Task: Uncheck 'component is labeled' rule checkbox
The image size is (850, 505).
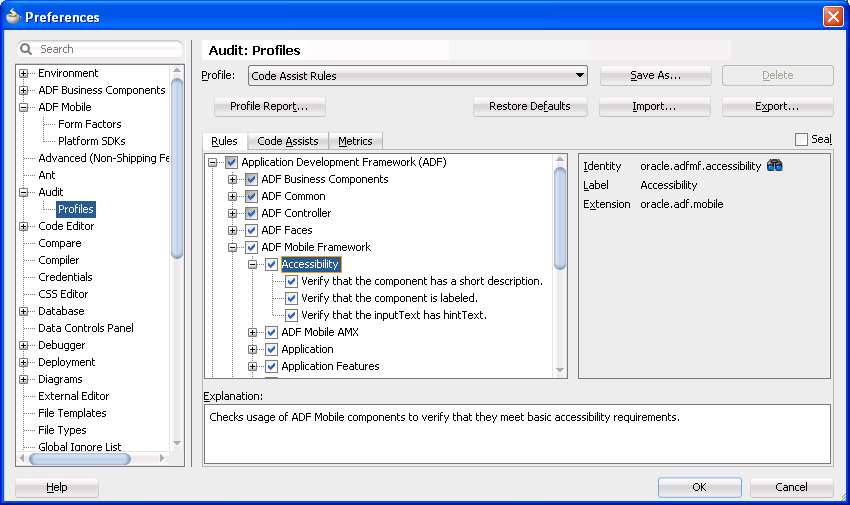Action: (292, 298)
